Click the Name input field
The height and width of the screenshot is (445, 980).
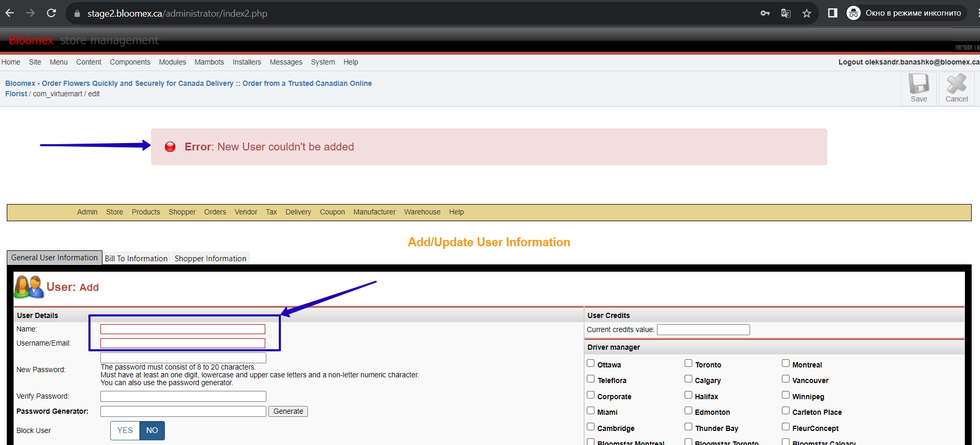pyautogui.click(x=183, y=329)
